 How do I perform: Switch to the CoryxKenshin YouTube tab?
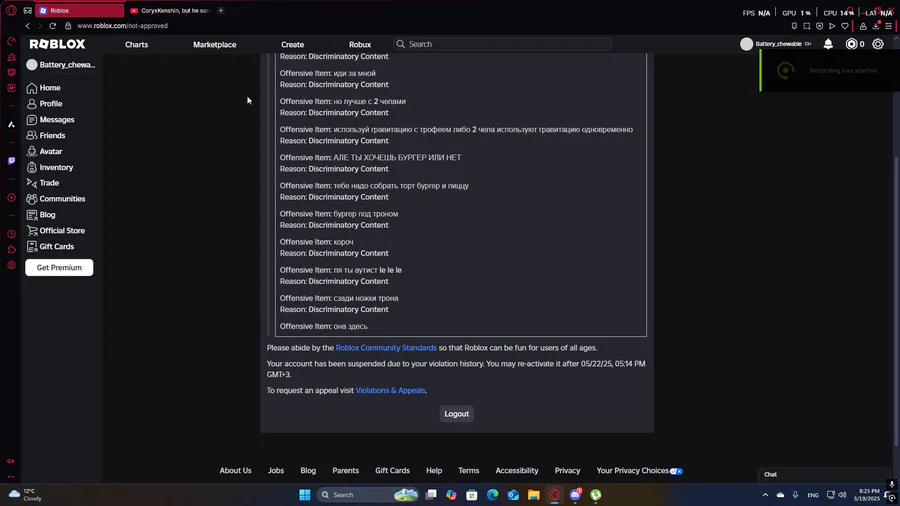170,10
